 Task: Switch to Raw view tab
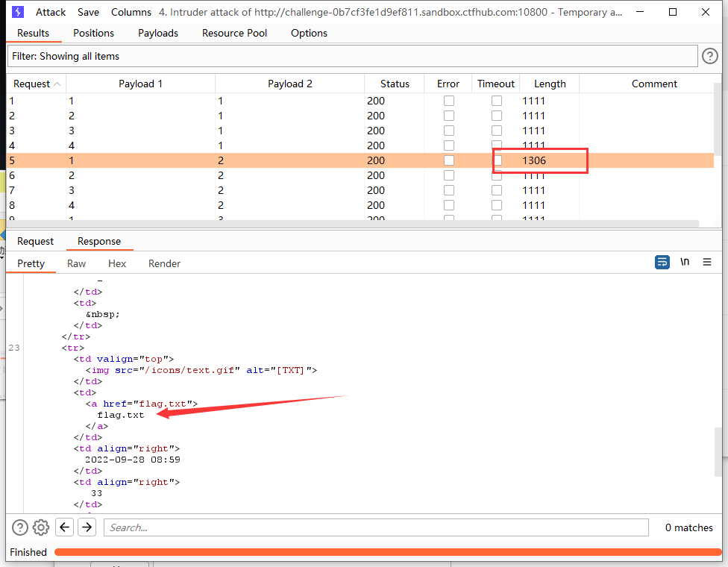click(x=76, y=263)
